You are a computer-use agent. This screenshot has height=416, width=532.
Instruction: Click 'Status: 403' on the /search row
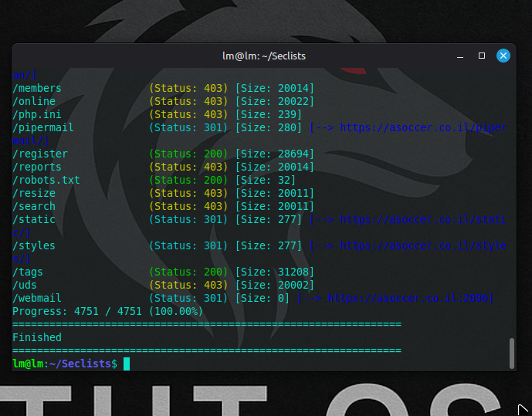[x=188, y=207]
